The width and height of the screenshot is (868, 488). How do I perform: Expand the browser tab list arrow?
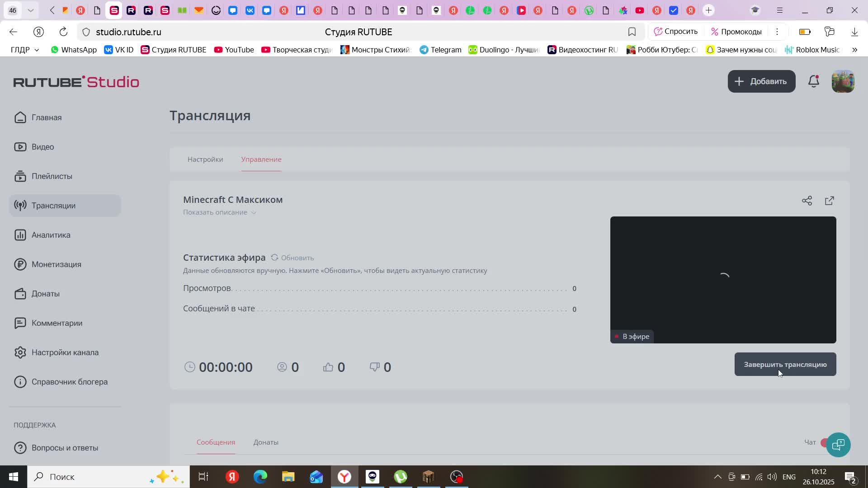(x=30, y=10)
